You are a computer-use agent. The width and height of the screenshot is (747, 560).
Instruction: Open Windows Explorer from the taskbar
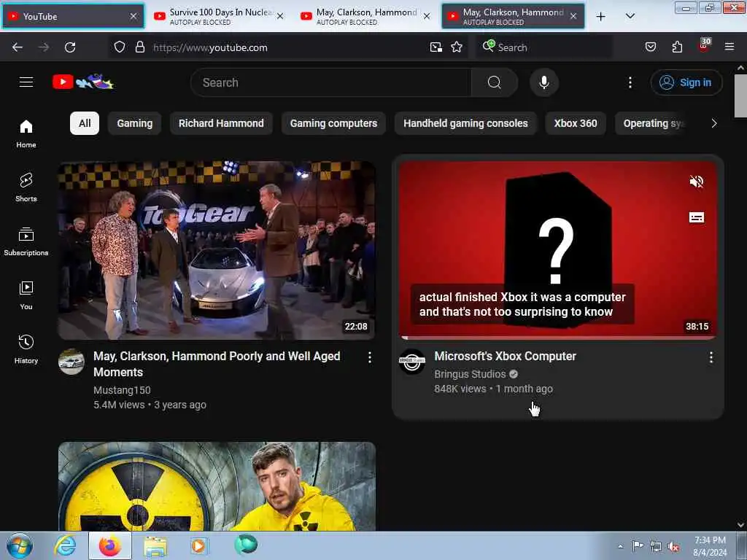tap(156, 545)
